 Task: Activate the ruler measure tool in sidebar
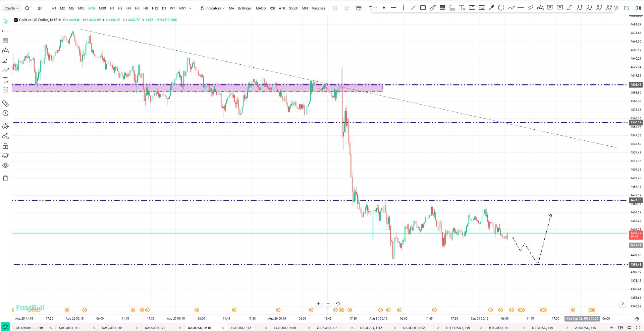(x=5, y=103)
